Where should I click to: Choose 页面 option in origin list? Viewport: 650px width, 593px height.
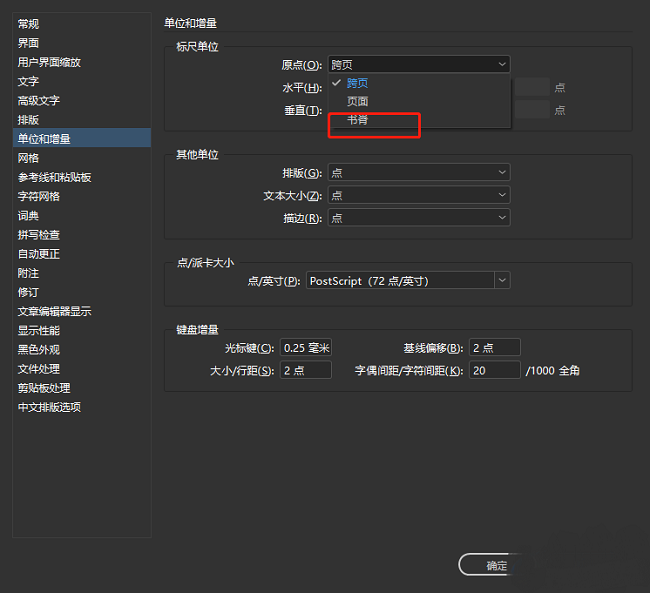click(419, 102)
